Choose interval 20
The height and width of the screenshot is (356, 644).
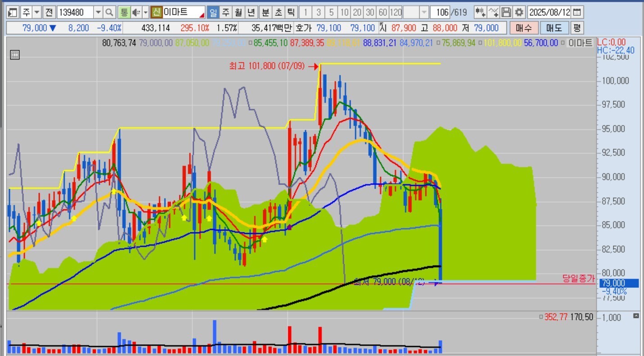357,12
